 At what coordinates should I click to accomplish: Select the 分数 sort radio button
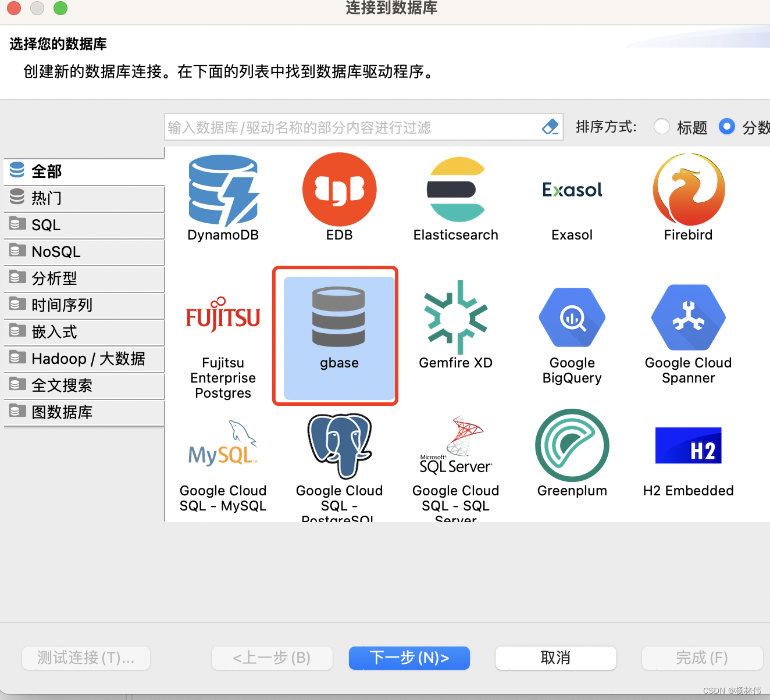point(727,126)
